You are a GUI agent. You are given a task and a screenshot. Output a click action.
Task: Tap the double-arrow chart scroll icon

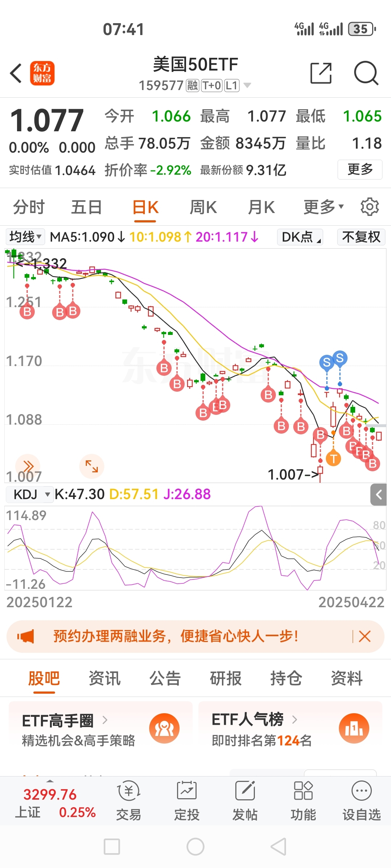(28, 466)
